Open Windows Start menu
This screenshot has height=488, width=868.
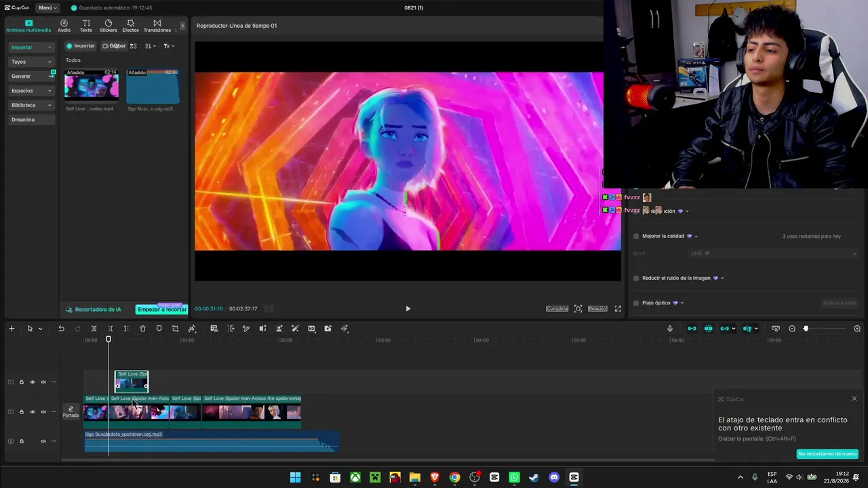coord(296,477)
